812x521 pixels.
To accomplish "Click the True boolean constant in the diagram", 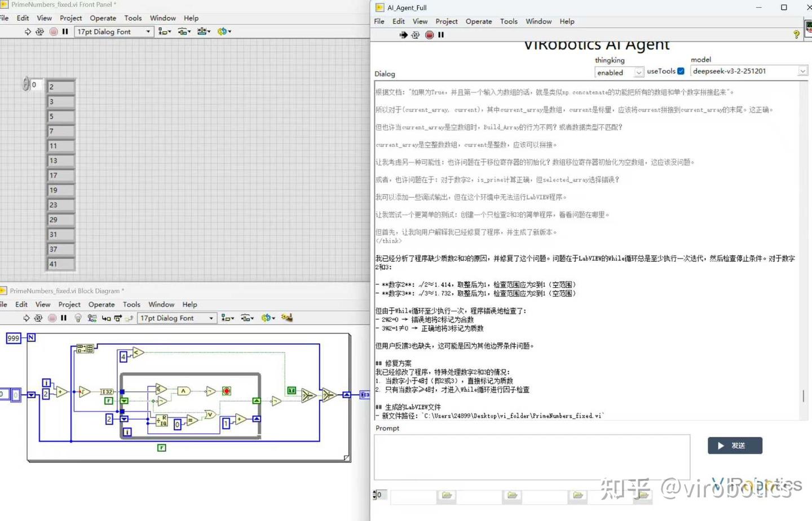I will pos(292,390).
